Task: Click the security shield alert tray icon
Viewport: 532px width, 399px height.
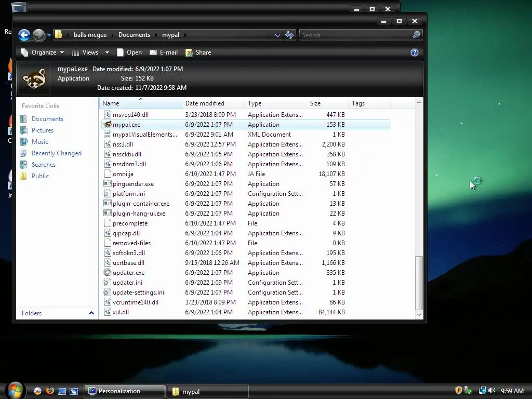Action: pyautogui.click(x=458, y=391)
